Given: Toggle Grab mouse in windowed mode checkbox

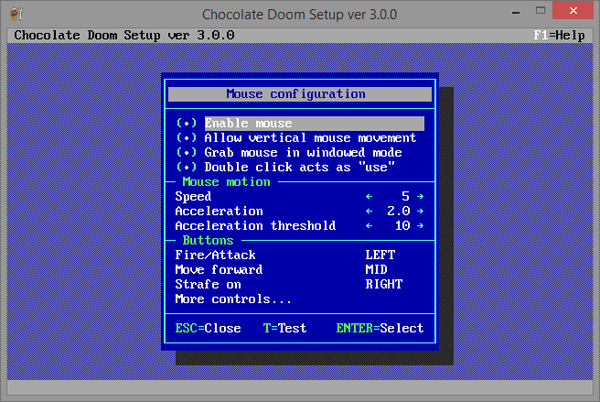Looking at the screenshot, I should (186, 153).
